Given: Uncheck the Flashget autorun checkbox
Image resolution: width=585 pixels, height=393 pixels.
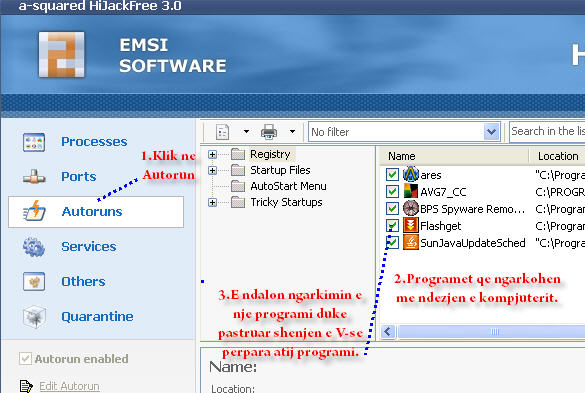Looking at the screenshot, I should (x=392, y=225).
